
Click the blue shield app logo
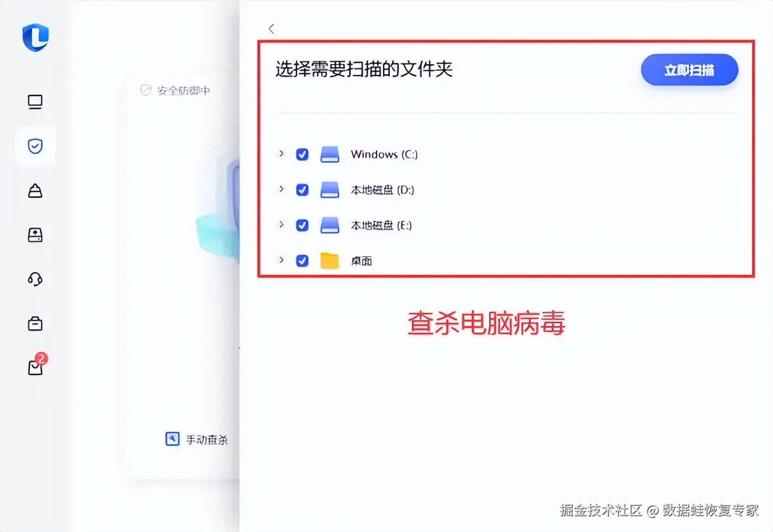(35, 38)
